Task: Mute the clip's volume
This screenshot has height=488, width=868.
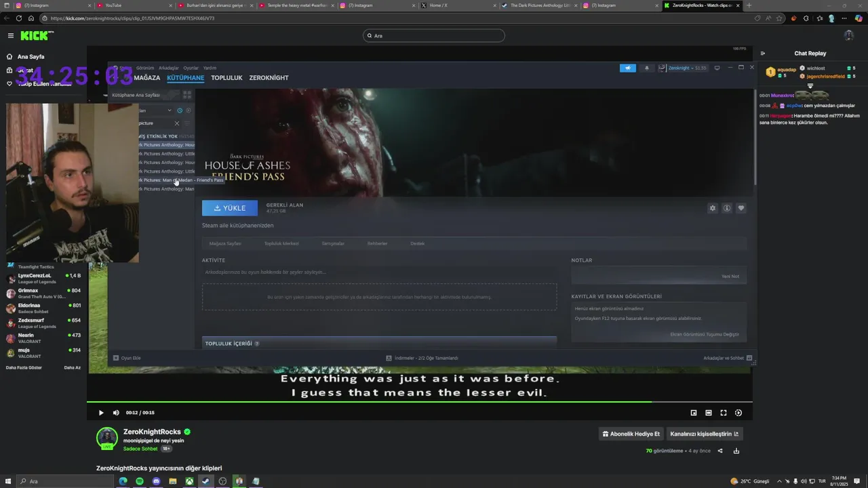Action: (x=116, y=413)
